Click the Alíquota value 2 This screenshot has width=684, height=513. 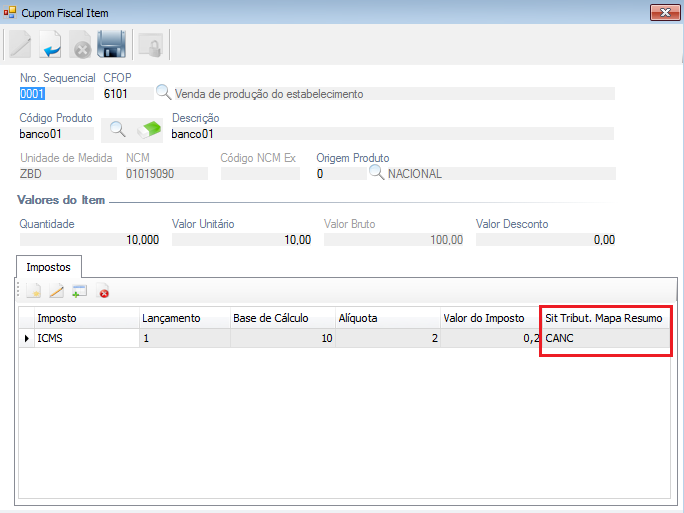coord(388,338)
